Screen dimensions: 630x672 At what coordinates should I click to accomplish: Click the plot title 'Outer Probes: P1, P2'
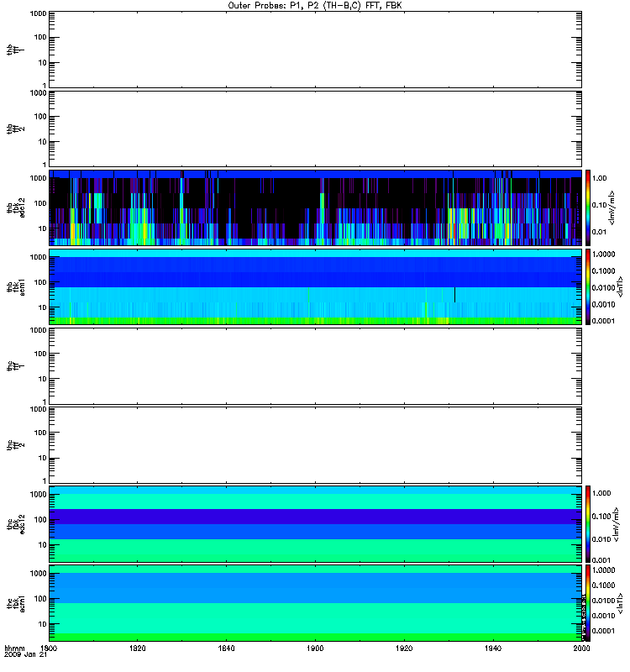[x=315, y=5]
